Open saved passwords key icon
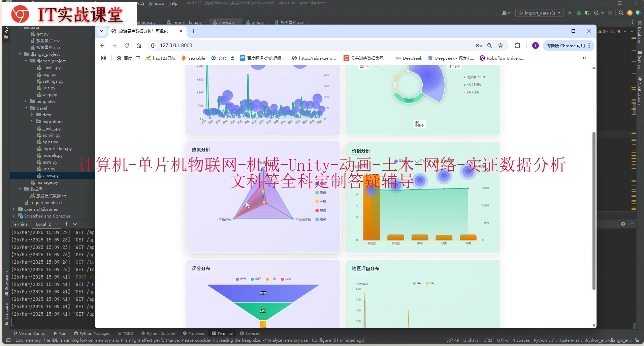The image size is (644, 346). (479, 46)
